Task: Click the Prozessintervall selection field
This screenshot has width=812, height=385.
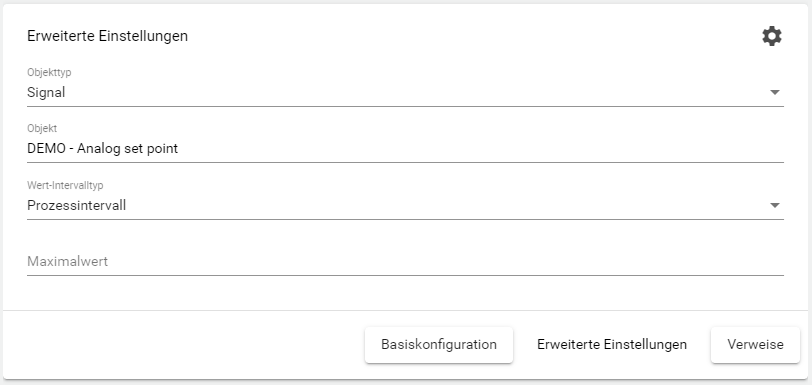Action: click(x=405, y=206)
